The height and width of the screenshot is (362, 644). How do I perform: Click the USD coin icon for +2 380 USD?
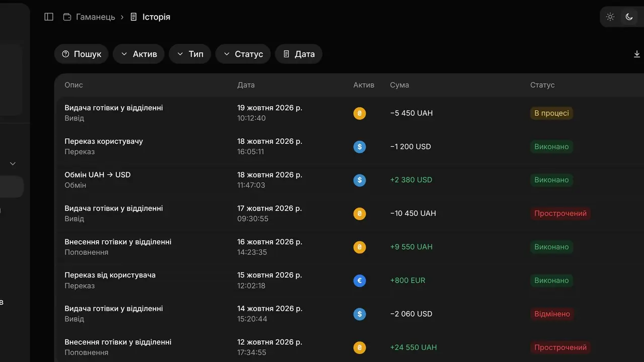point(359,180)
